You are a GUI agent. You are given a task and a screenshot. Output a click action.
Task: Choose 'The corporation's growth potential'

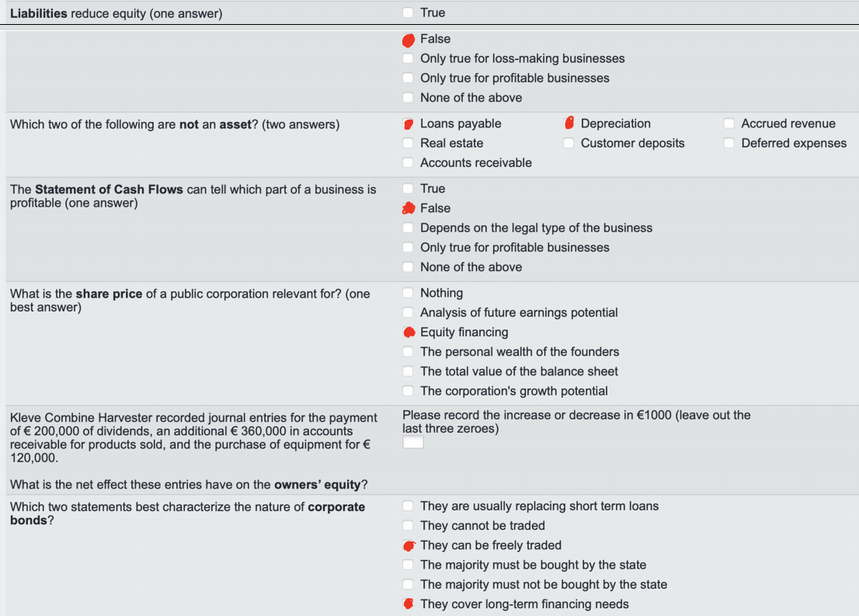click(408, 391)
